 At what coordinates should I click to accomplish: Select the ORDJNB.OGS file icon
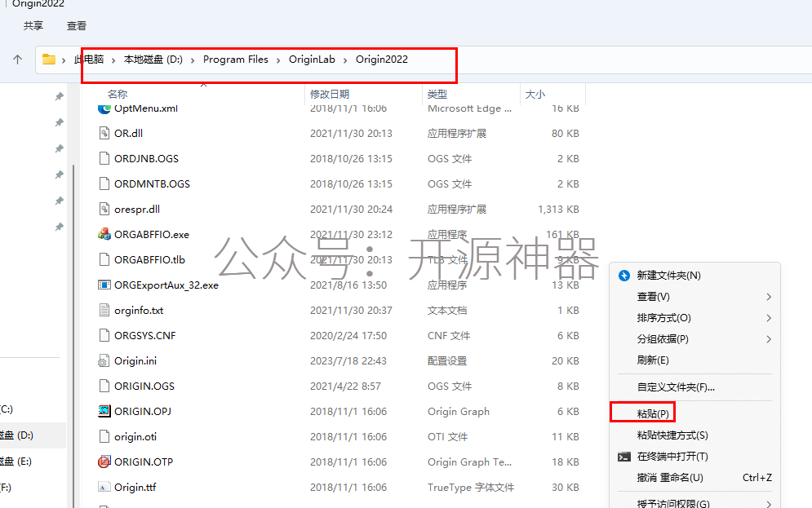point(104,158)
